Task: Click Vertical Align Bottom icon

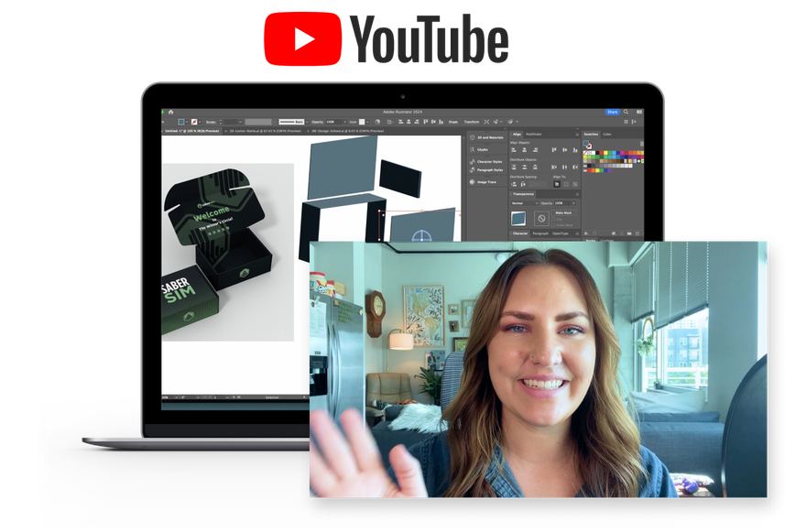Action: 575,150
